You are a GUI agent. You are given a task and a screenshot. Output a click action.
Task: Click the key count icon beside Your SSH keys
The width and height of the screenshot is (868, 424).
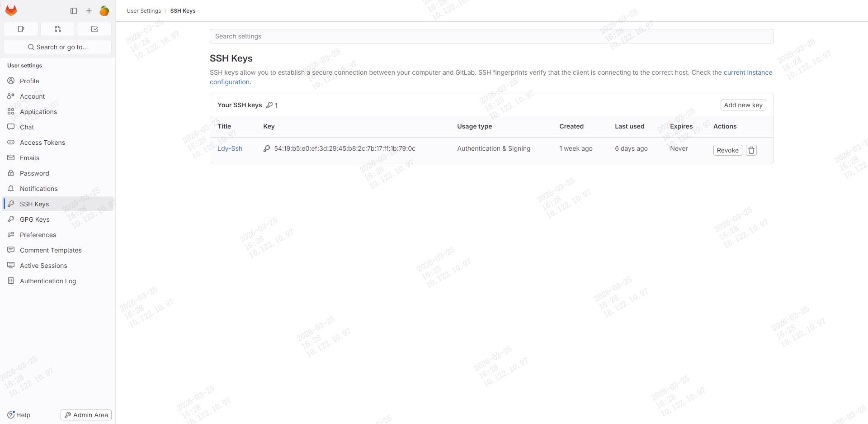(269, 105)
